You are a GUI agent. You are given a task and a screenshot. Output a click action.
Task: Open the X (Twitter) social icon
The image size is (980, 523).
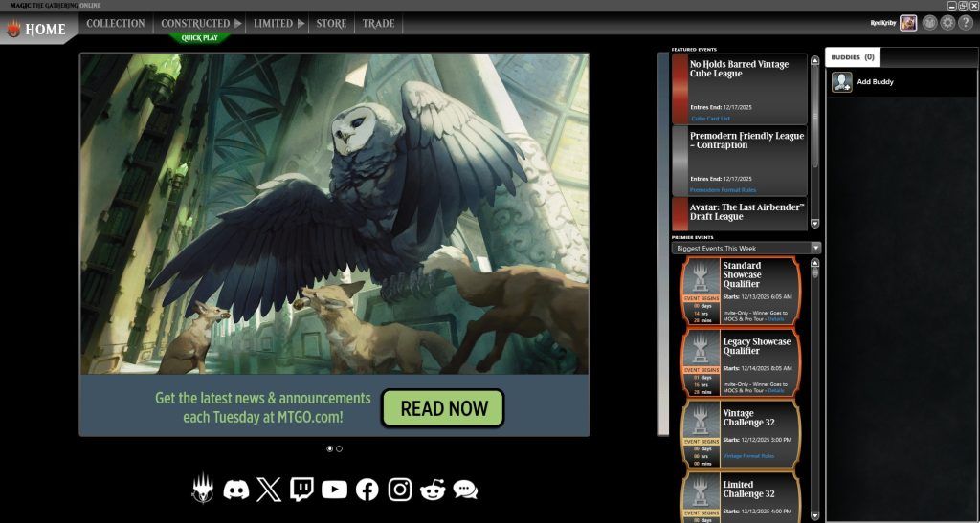click(x=269, y=490)
